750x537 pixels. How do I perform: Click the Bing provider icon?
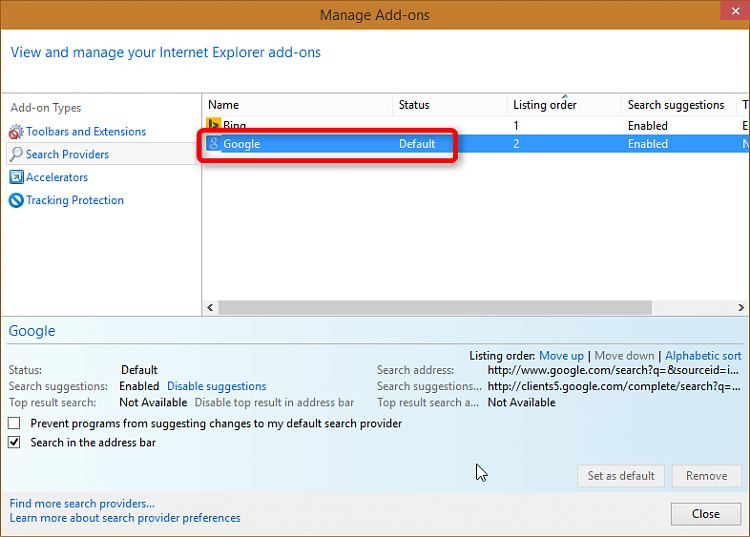point(213,125)
